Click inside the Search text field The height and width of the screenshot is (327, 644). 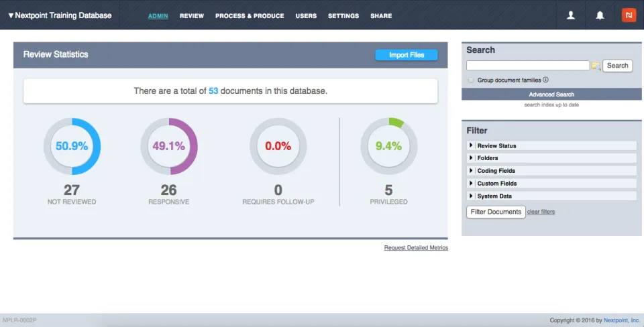point(528,65)
